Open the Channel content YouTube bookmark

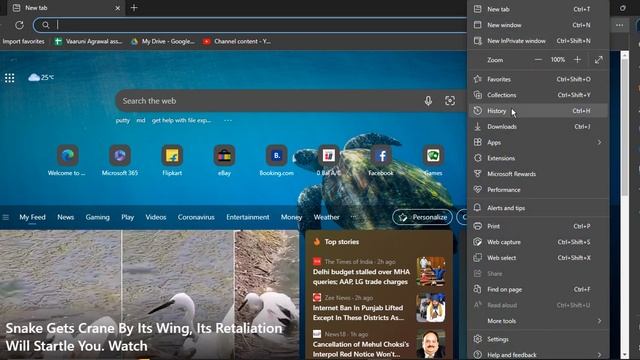(x=237, y=41)
